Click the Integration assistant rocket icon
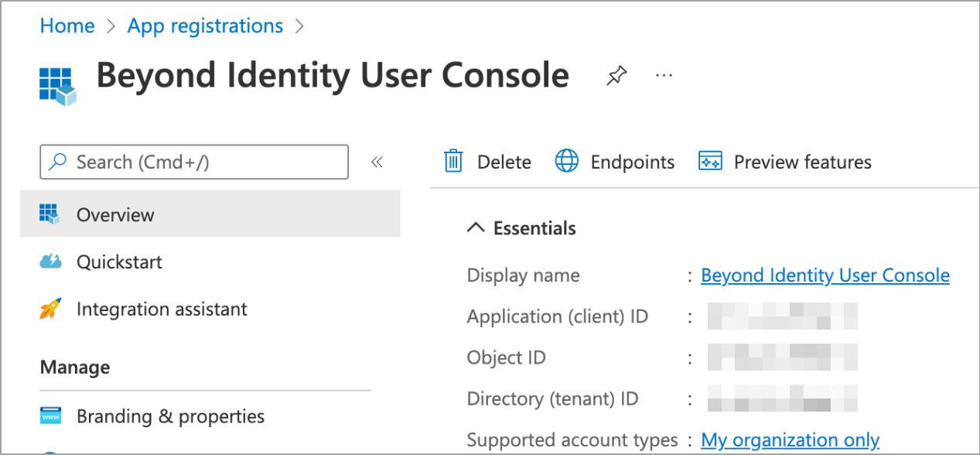The image size is (980, 455). click(50, 309)
